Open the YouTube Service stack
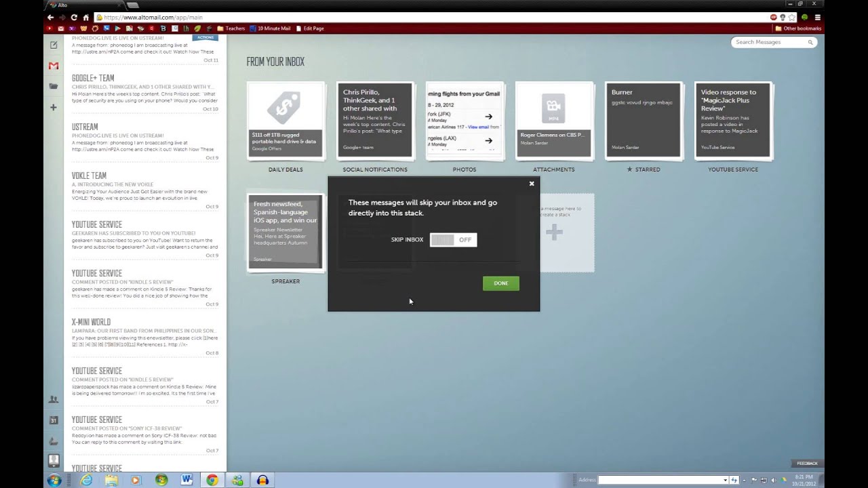This screenshot has height=488, width=868. (x=733, y=121)
